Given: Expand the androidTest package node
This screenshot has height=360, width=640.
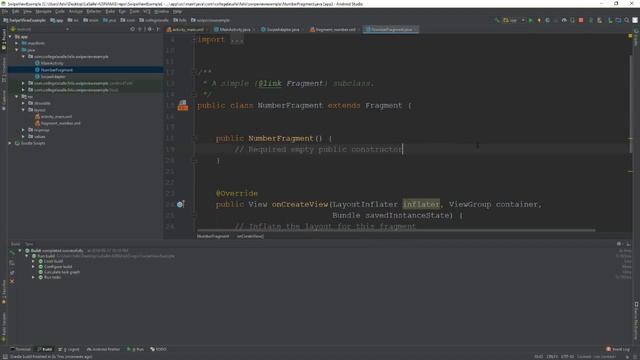Looking at the screenshot, I should (x=23, y=83).
